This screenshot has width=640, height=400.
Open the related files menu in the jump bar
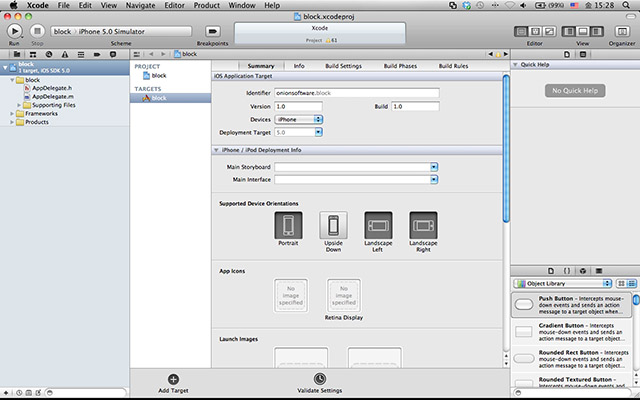coord(137,54)
